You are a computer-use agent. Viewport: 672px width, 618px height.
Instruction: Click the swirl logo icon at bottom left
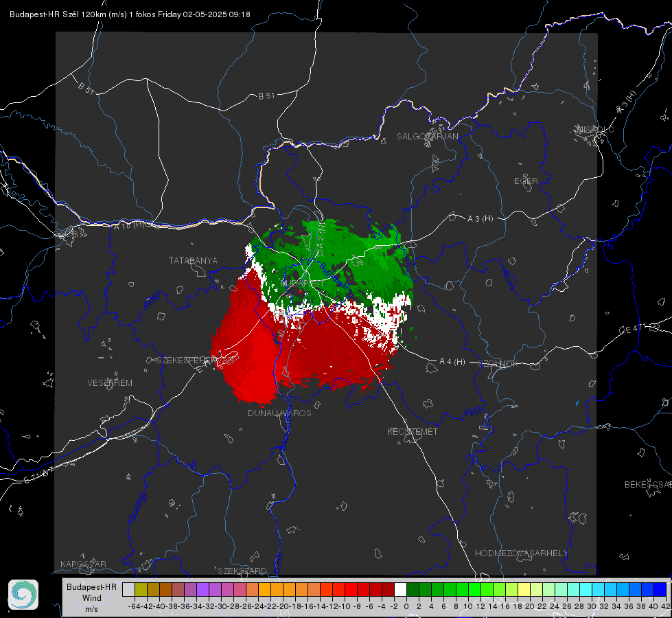(23, 595)
